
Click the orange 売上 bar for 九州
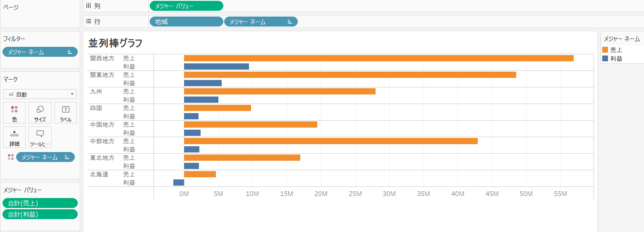pyautogui.click(x=280, y=91)
